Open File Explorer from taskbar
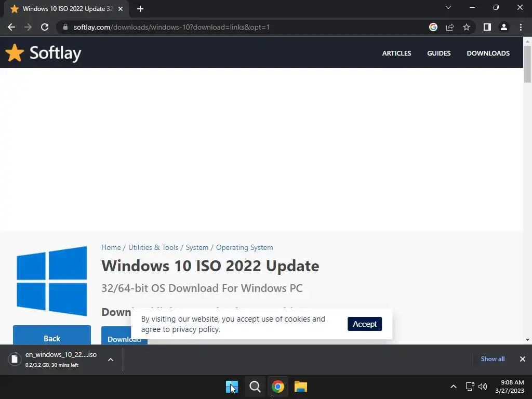This screenshot has width=532, height=399. click(x=301, y=387)
